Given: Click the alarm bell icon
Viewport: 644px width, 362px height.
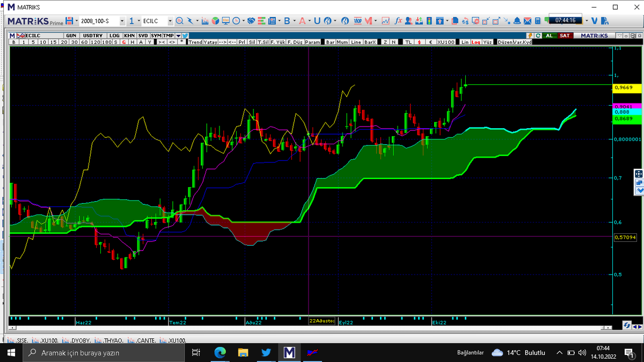Looking at the screenshot, I should point(517,21).
